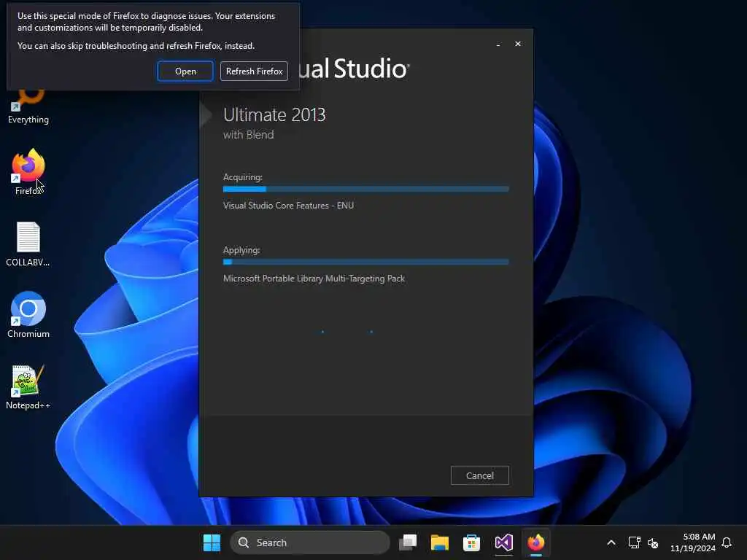This screenshot has height=560, width=747.
Task: Select the Notepad++ desktop shortcut
Action: (28, 386)
